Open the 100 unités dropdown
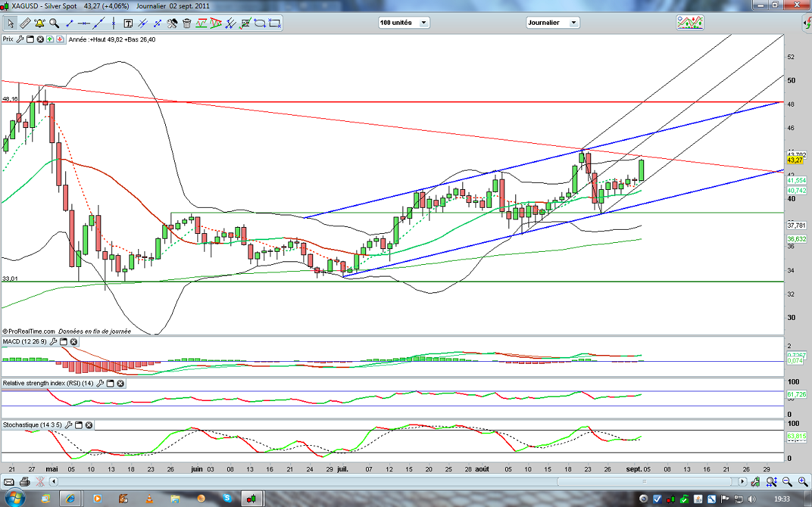This screenshot has width=812, height=507. point(403,23)
